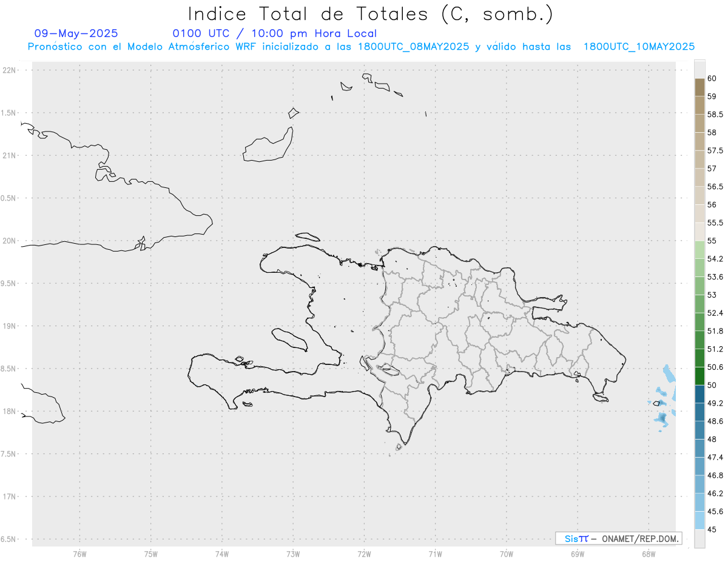This screenshot has height=562, width=728.
Task: Click the '22N' latitude label
Action: (x=9, y=70)
